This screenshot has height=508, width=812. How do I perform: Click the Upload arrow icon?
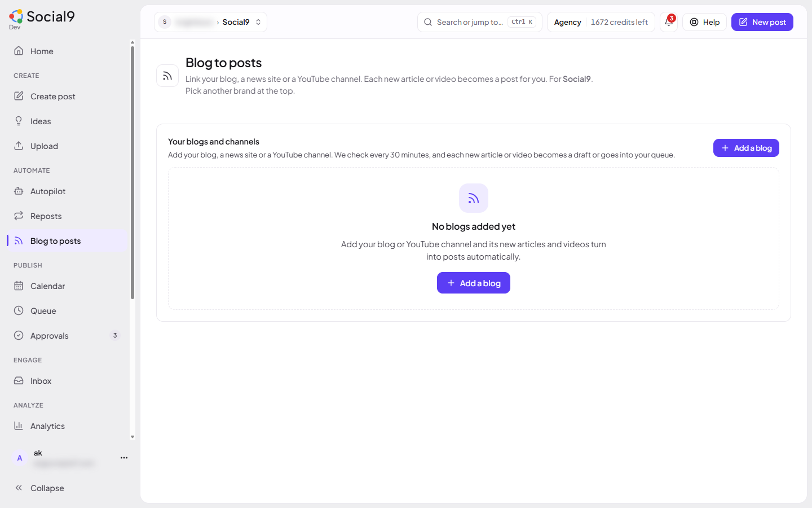19,146
